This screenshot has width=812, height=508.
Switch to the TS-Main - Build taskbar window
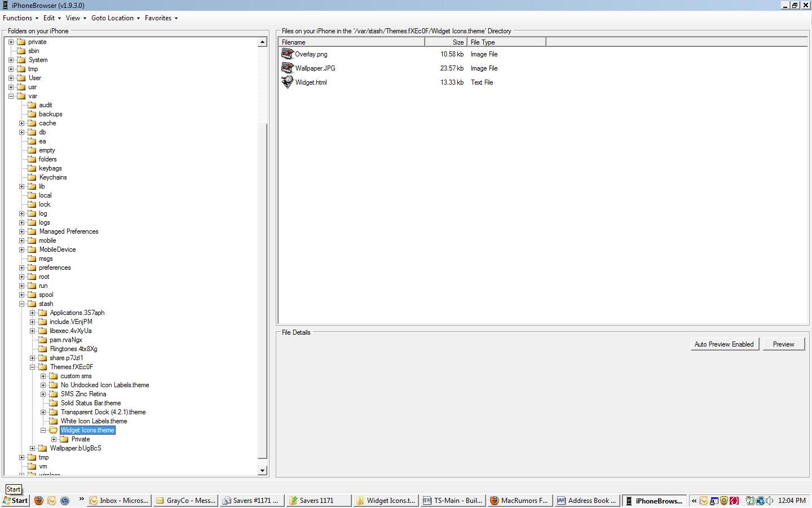(x=452, y=501)
